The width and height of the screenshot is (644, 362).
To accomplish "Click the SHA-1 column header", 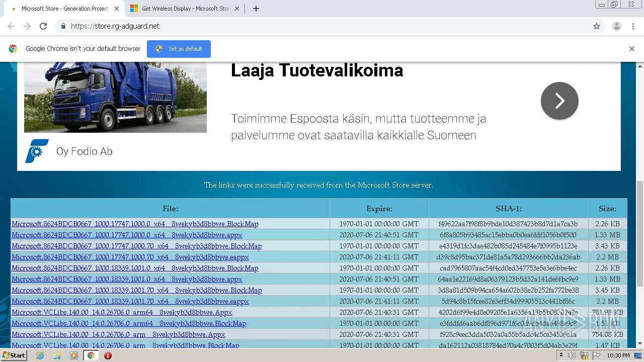I will pyautogui.click(x=509, y=208).
